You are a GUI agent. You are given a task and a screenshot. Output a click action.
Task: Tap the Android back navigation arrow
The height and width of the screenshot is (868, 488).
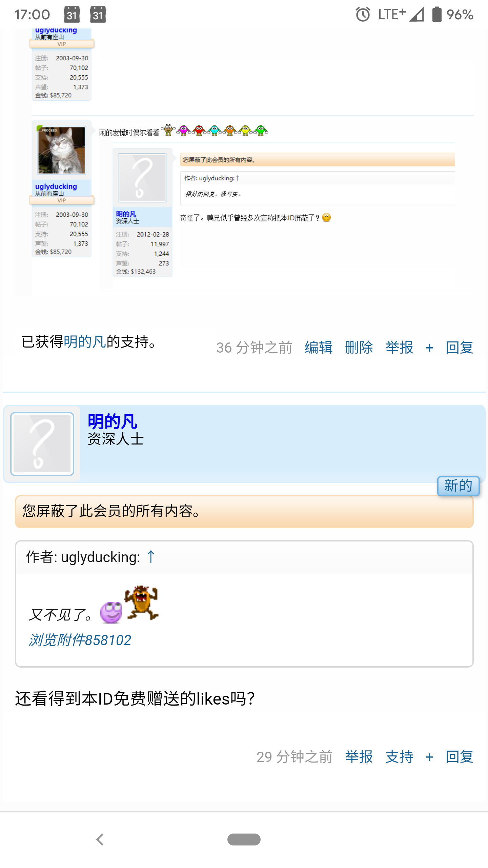pos(100,840)
